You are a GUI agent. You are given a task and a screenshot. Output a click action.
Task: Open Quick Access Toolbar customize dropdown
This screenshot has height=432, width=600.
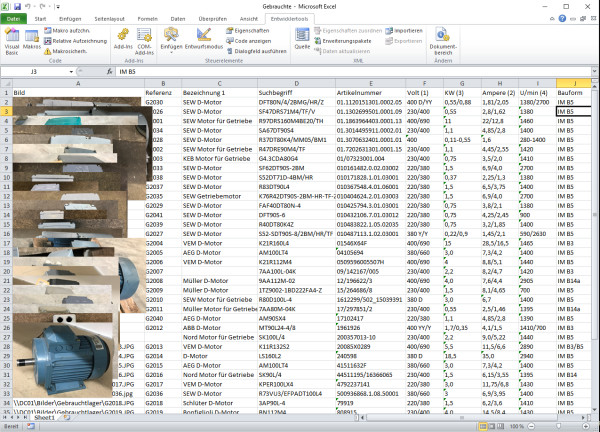[58, 7]
